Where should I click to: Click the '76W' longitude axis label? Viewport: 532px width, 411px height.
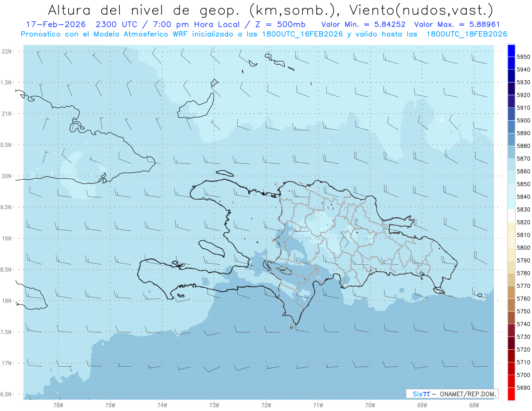coord(58,405)
